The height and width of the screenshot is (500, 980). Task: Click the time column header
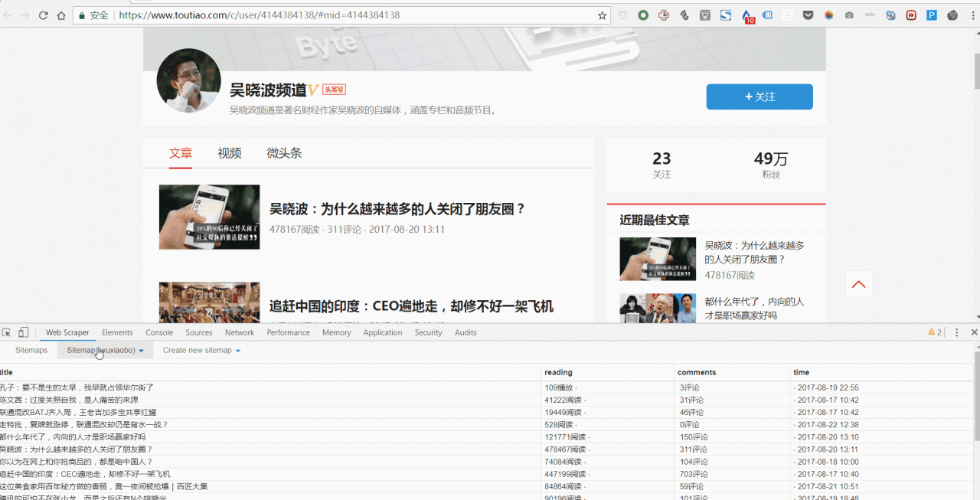[882, 372]
